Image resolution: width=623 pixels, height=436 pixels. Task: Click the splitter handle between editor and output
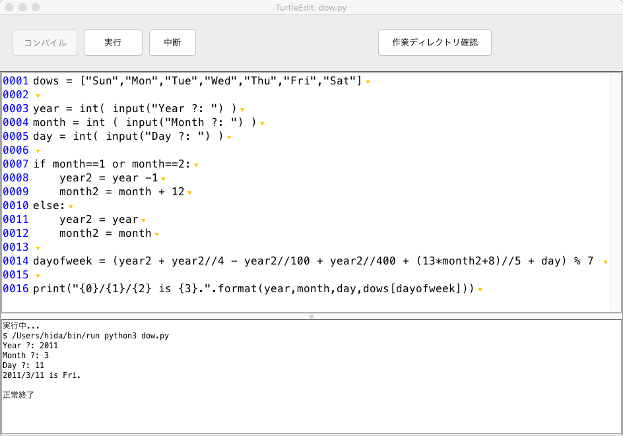[x=311, y=316]
